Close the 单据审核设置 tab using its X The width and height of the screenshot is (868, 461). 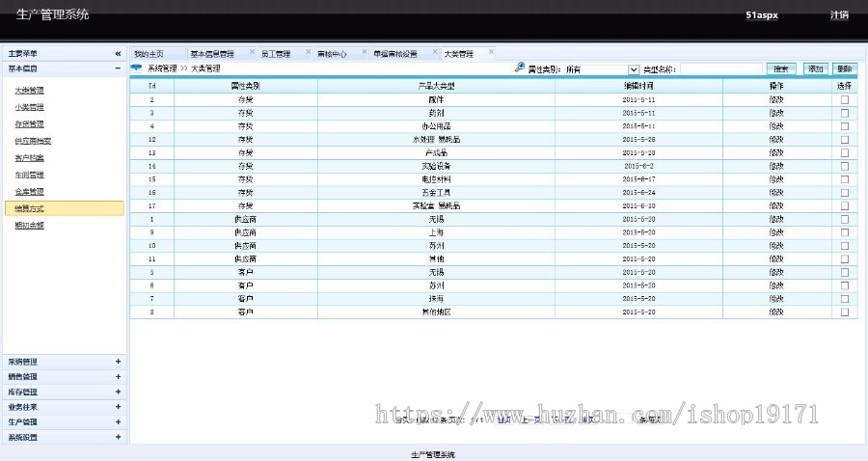pyautogui.click(x=435, y=51)
